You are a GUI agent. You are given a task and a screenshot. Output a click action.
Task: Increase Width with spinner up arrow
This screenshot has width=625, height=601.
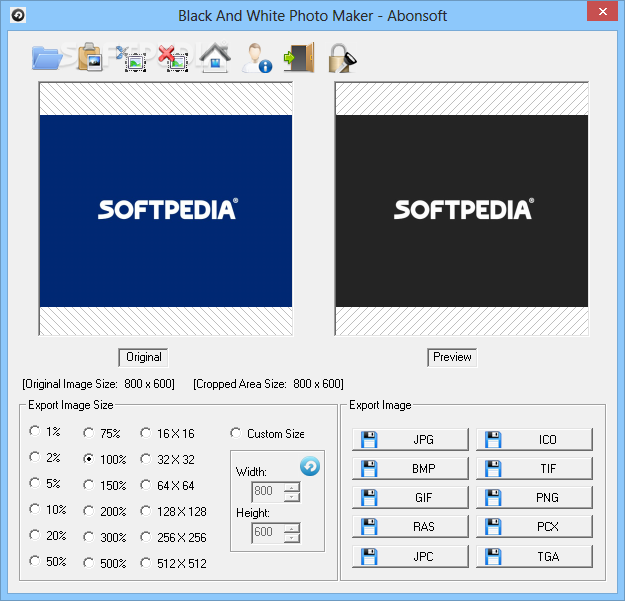[292, 487]
